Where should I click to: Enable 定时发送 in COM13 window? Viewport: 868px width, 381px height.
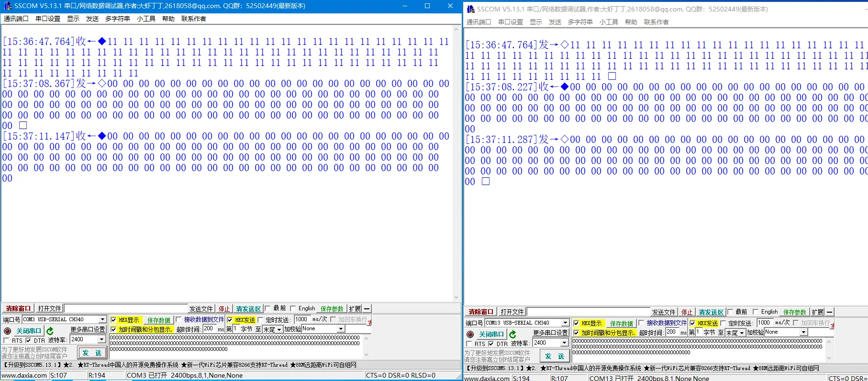tap(723, 323)
